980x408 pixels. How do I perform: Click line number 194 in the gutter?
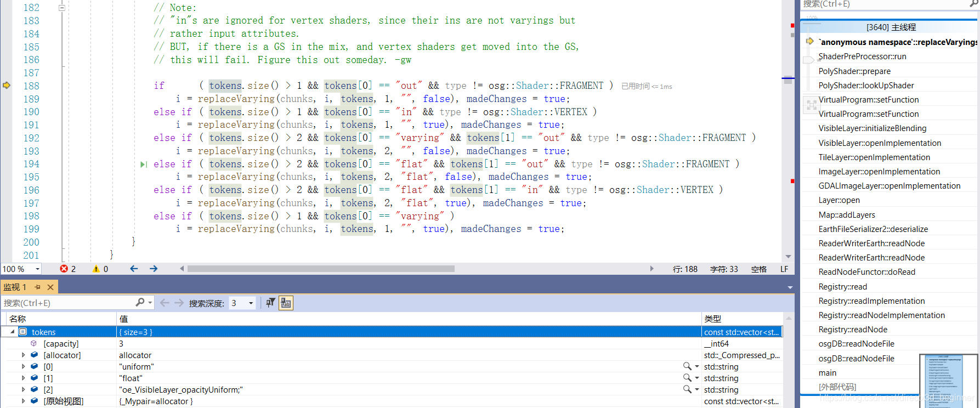click(31, 164)
